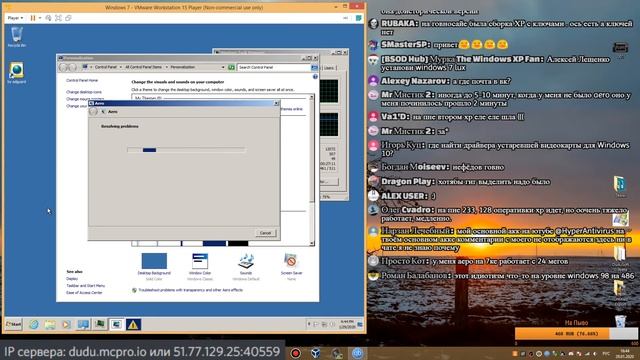Click Personalization breadcrumb segment
The image size is (640, 360).
(182, 67)
